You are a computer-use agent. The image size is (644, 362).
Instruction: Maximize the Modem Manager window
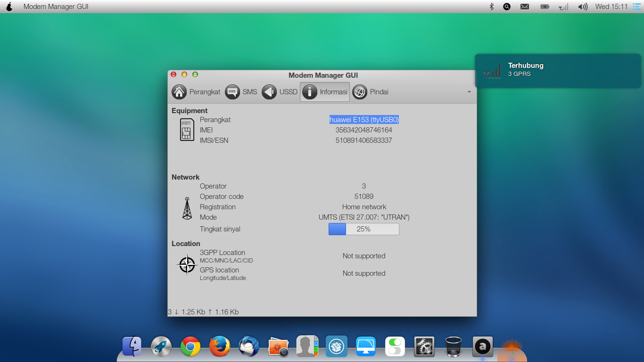195,74
